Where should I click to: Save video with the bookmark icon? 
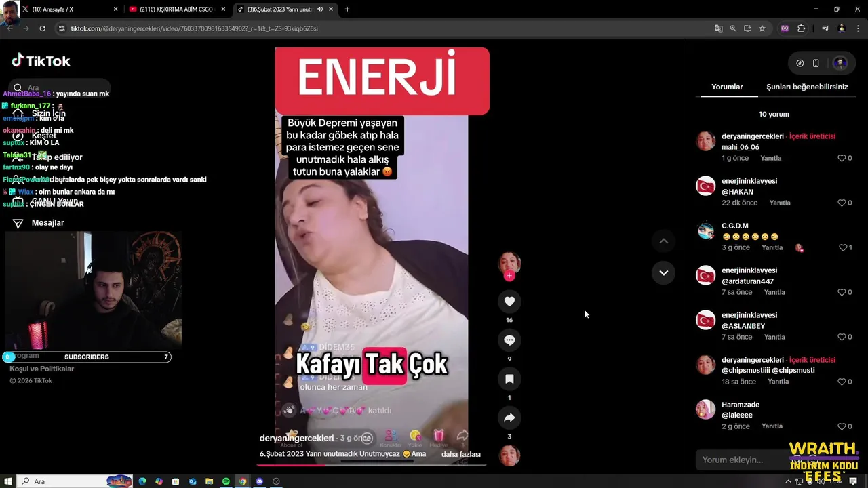click(509, 379)
